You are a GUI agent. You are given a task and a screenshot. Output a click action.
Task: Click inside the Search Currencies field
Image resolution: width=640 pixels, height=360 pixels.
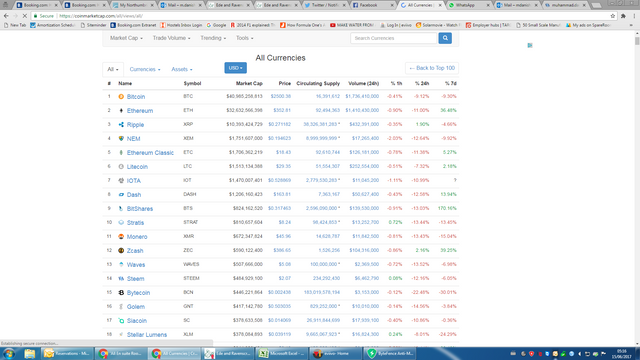(x=393, y=38)
